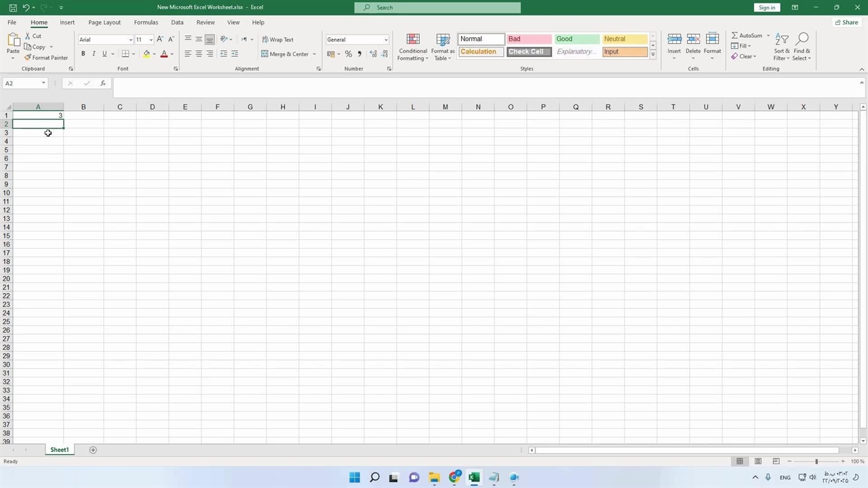
Task: Select the Sheet1 worksheet tab
Action: coord(59,450)
